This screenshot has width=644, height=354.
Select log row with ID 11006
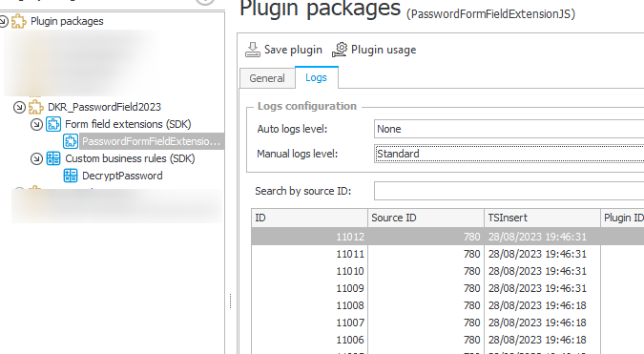[447, 340]
